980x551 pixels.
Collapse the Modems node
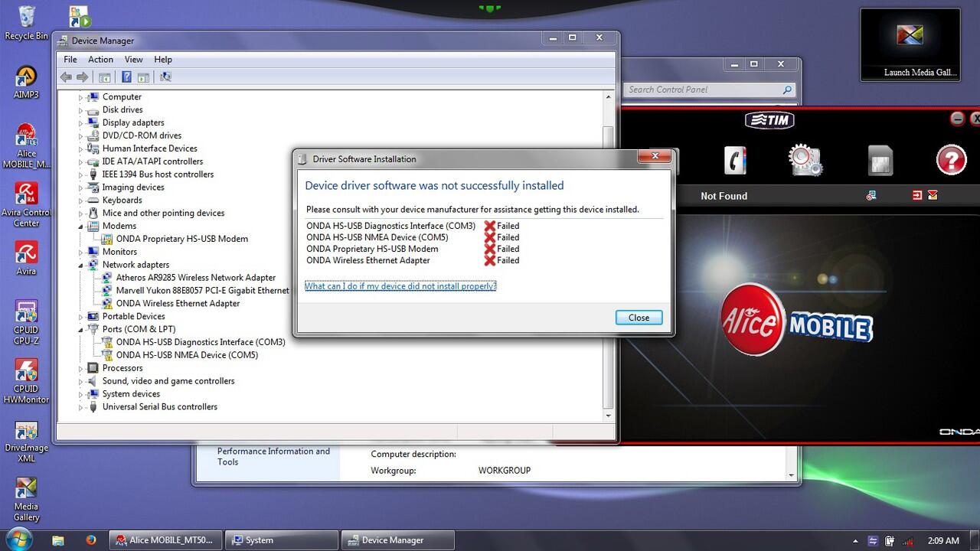(80, 227)
